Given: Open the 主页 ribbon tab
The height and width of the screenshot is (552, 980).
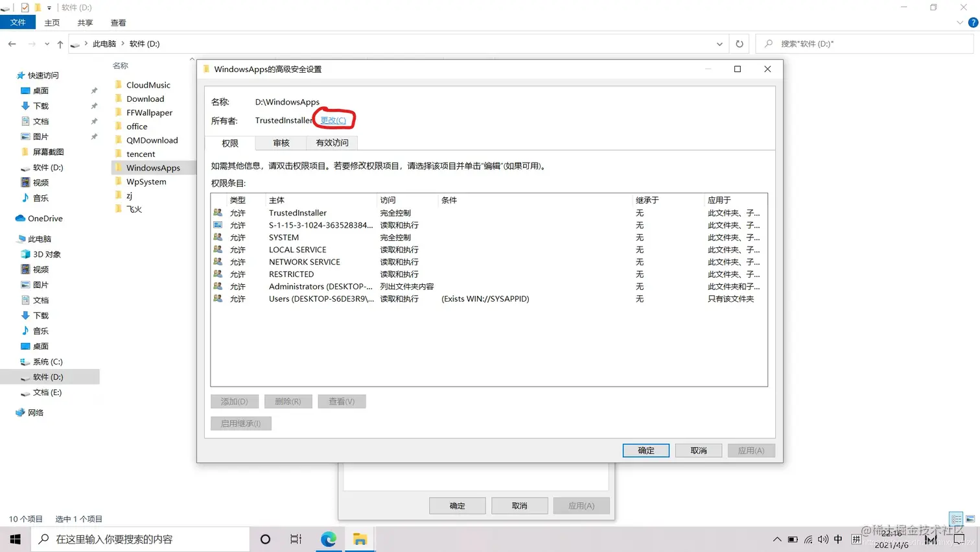Looking at the screenshot, I should click(52, 23).
